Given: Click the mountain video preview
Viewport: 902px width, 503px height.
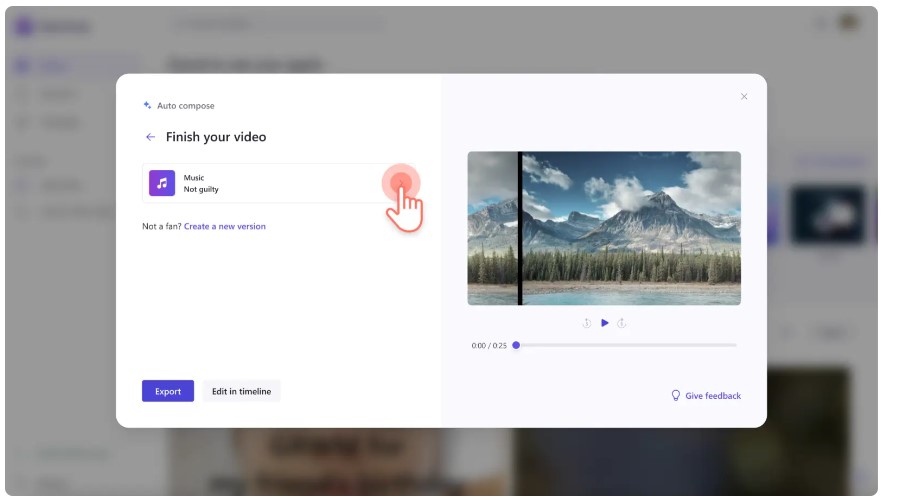Looking at the screenshot, I should pos(604,228).
